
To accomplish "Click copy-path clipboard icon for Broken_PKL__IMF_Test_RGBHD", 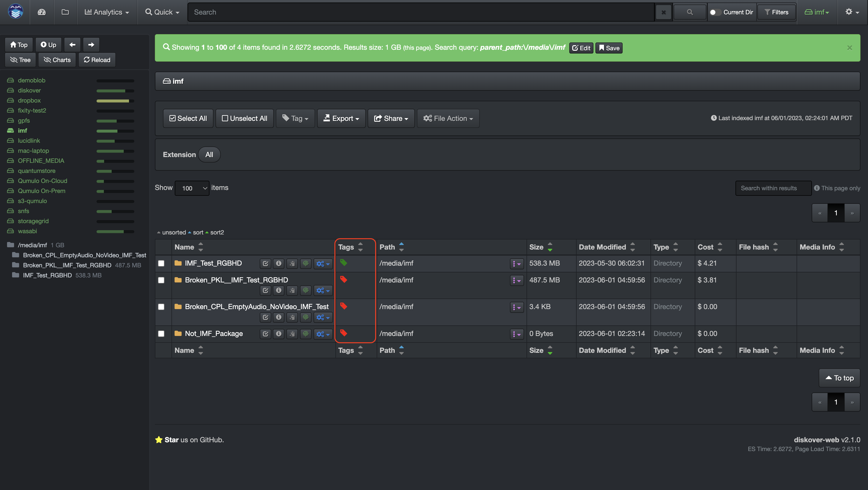I will 292,290.
